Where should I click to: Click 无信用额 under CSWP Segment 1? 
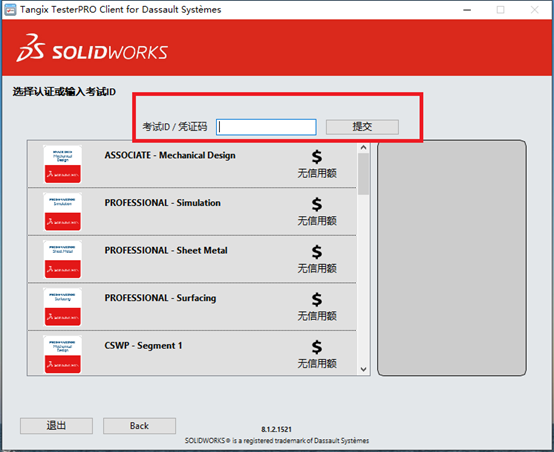[317, 363]
